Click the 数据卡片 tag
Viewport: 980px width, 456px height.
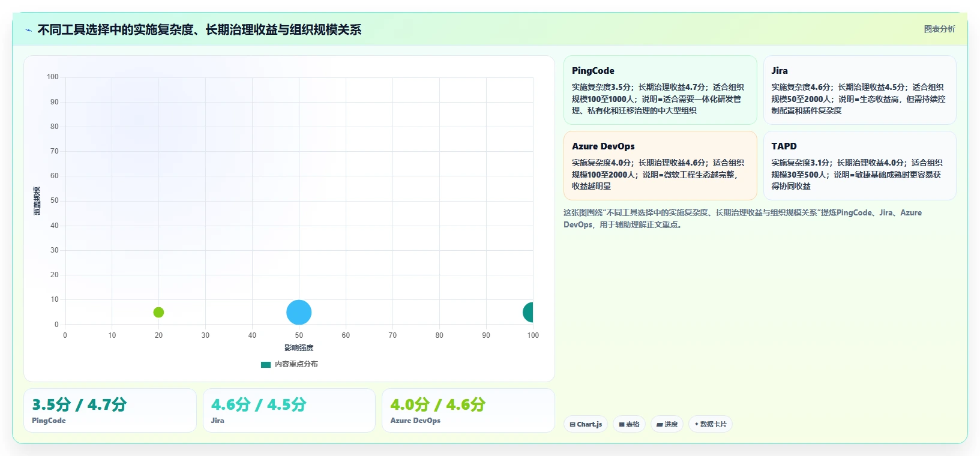(x=711, y=424)
